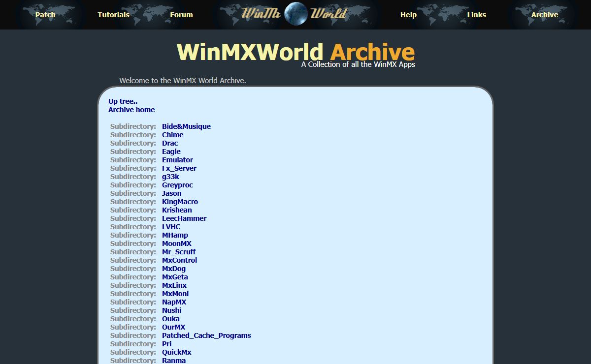
Task: Open the Archive nav item
Action: [x=544, y=15]
